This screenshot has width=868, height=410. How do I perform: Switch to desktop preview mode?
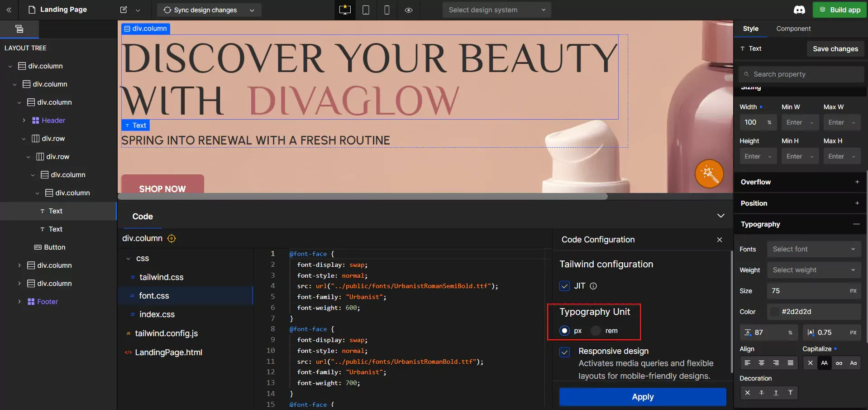[345, 10]
